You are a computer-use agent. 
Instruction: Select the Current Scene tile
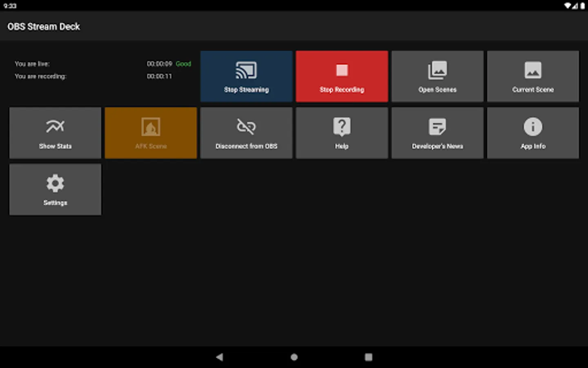[x=533, y=76]
